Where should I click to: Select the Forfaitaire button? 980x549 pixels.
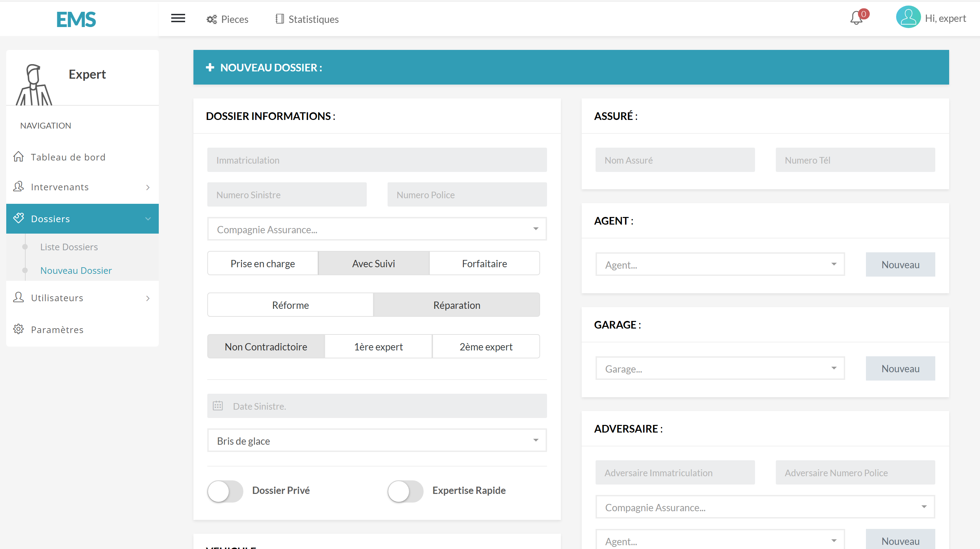484,263
